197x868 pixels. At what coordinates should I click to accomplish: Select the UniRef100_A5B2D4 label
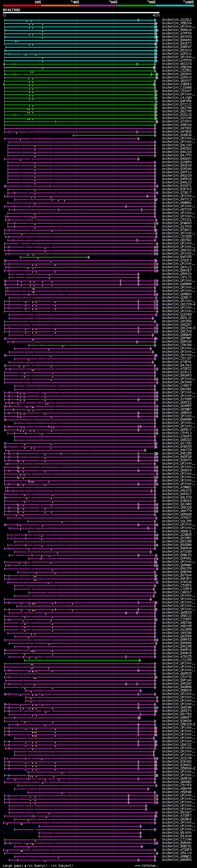pyautogui.click(x=177, y=67)
